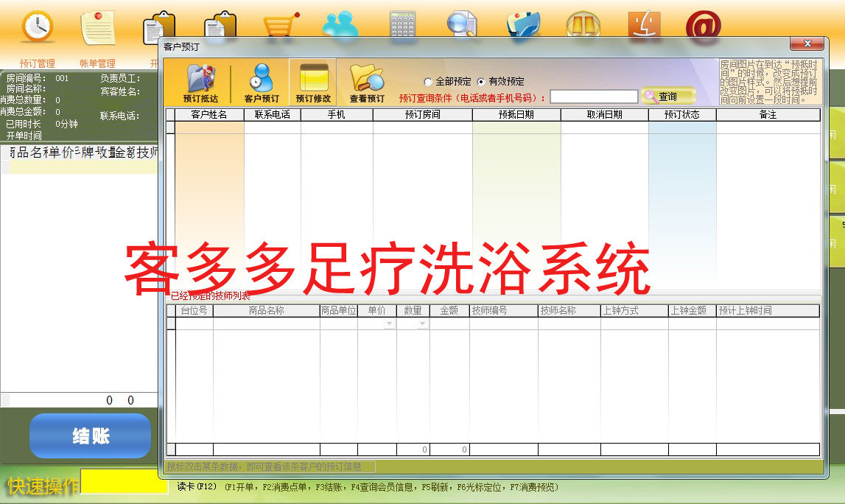Open the calculator icon in main toolbar
Image resolution: width=845 pixels, height=504 pixels.
(x=402, y=24)
